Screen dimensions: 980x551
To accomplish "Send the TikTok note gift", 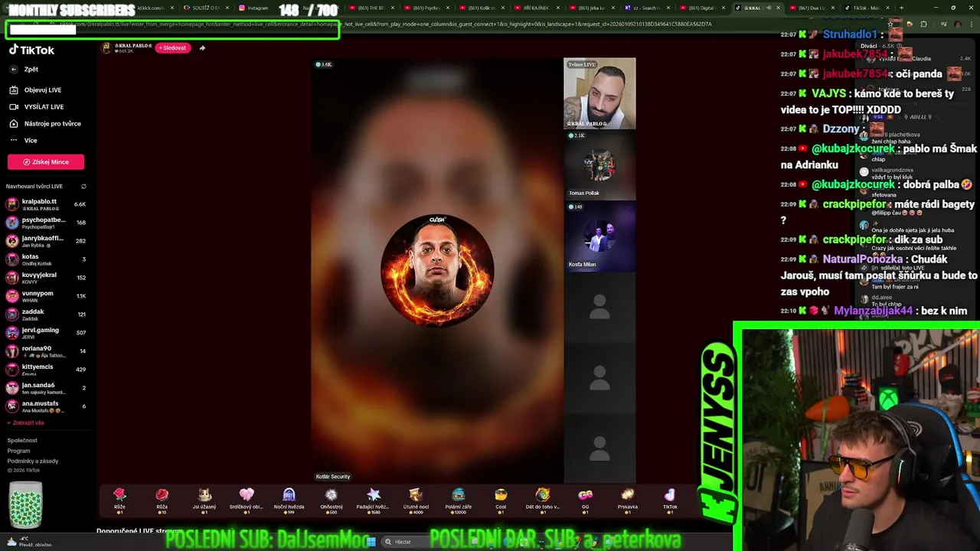I will click(x=670, y=500).
